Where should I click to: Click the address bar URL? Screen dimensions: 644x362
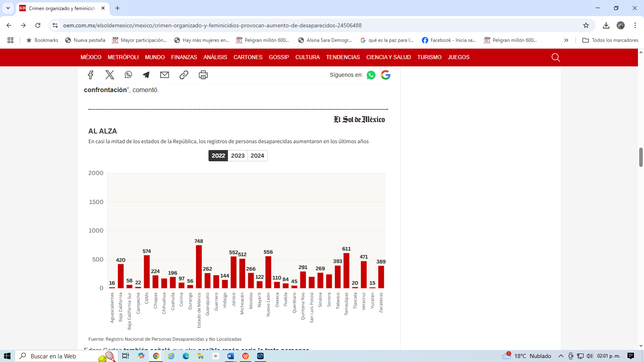(x=212, y=25)
